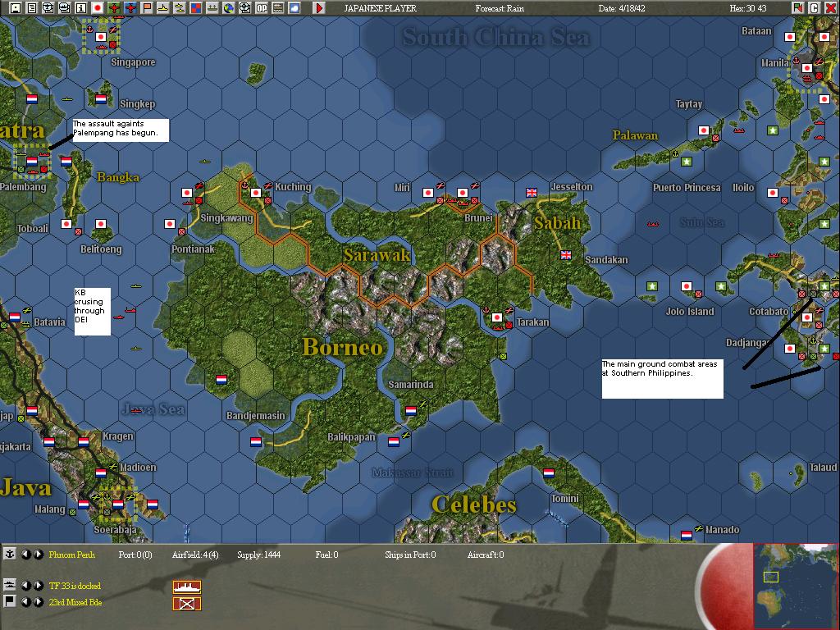
Task: Select the British flag at Sandakan
Action: (x=566, y=255)
